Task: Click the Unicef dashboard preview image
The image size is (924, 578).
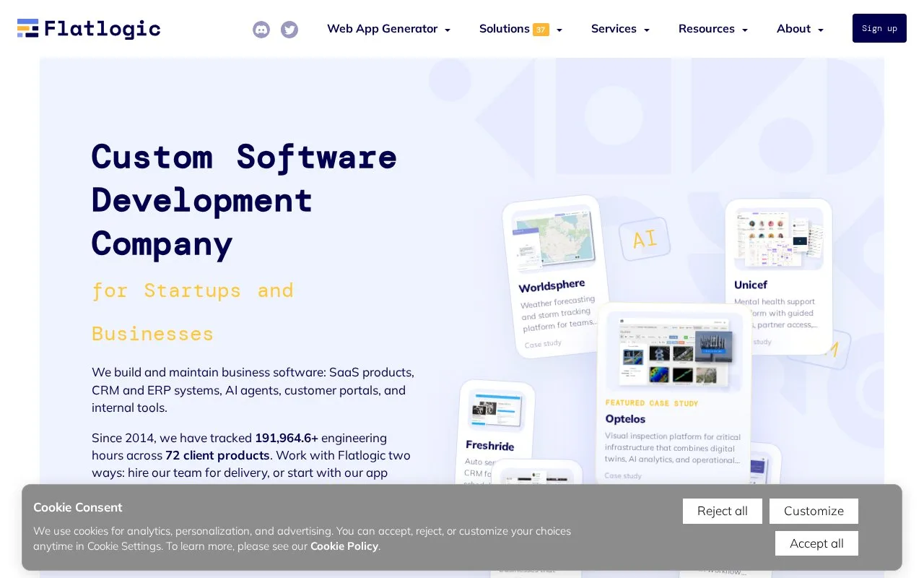Action: click(x=779, y=238)
